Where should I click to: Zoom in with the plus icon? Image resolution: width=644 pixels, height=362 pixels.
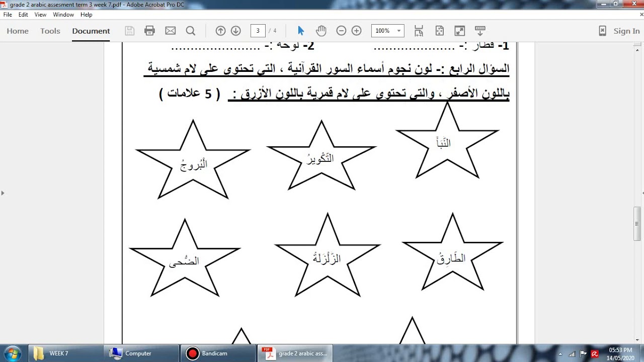coord(356,31)
